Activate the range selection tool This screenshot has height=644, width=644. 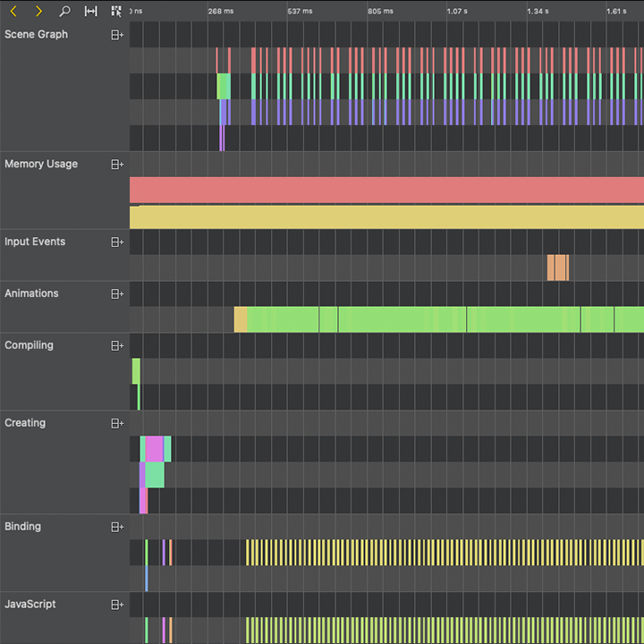[90, 12]
